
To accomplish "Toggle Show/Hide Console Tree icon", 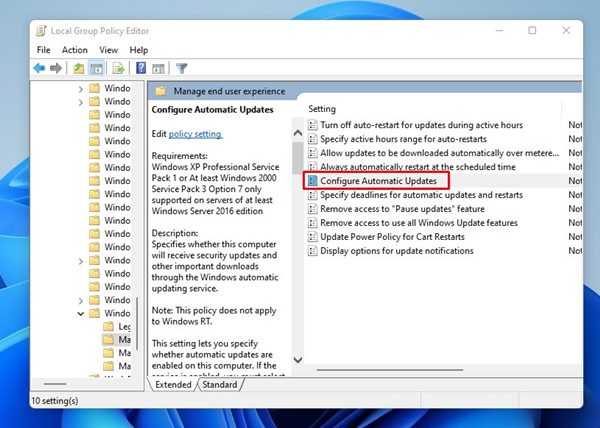I will (x=96, y=68).
